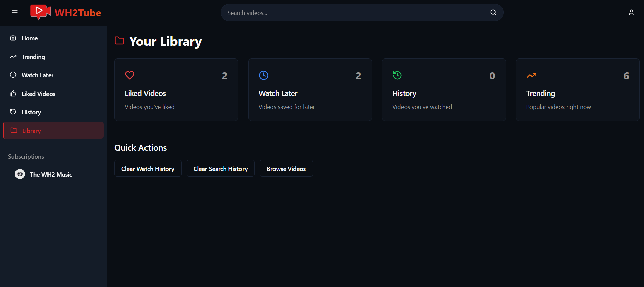
Task: Click the folder icon beside Your Library
Action: (119, 41)
